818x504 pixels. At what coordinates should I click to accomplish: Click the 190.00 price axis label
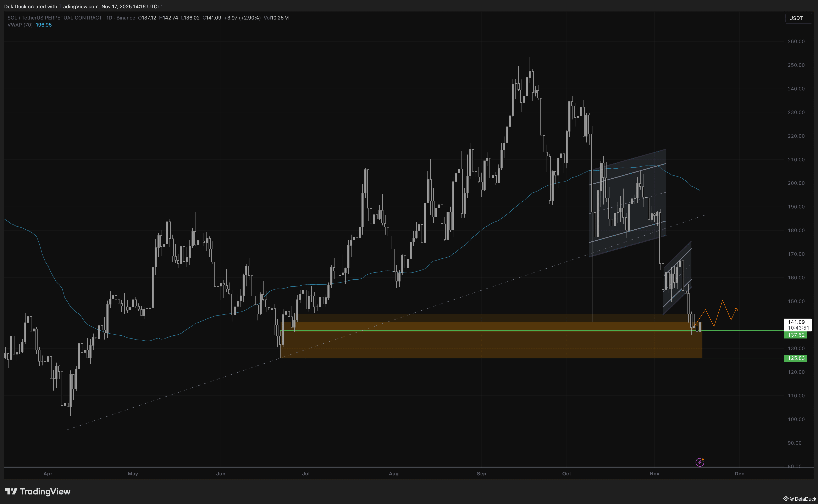click(796, 207)
